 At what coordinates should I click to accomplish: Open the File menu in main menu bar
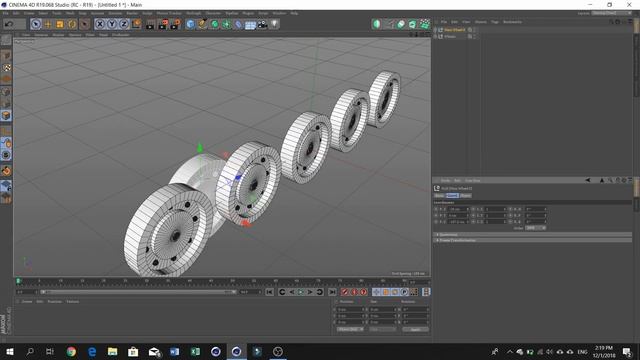pos(5,13)
